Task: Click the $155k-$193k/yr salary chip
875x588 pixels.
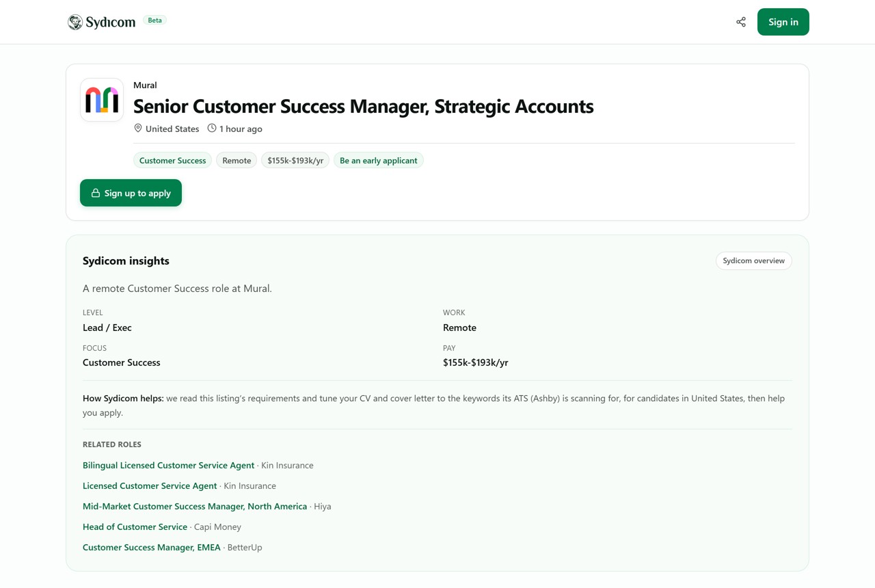Action: tap(295, 160)
